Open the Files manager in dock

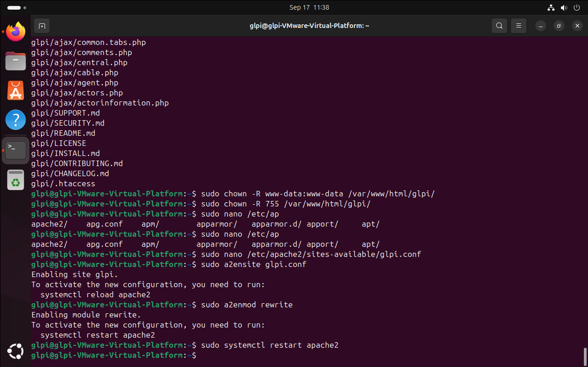tap(16, 61)
